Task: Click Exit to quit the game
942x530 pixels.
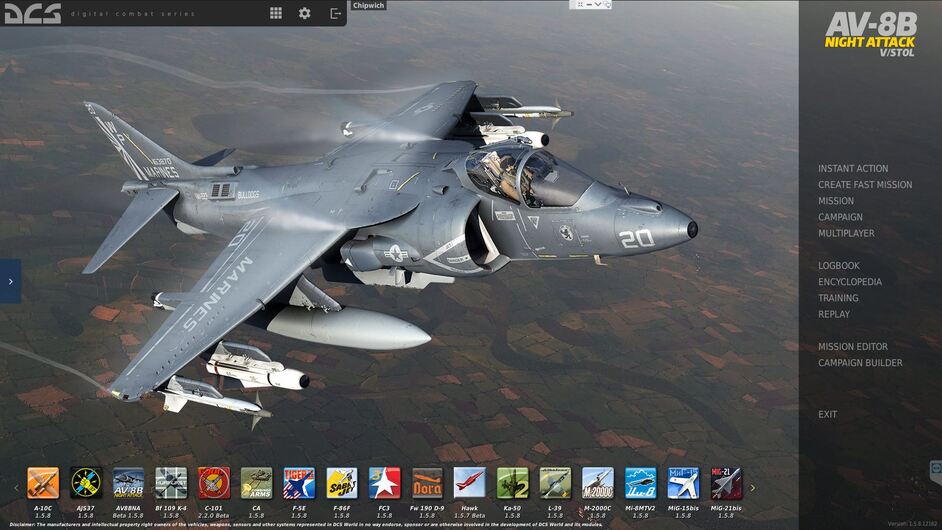Action: [x=828, y=414]
